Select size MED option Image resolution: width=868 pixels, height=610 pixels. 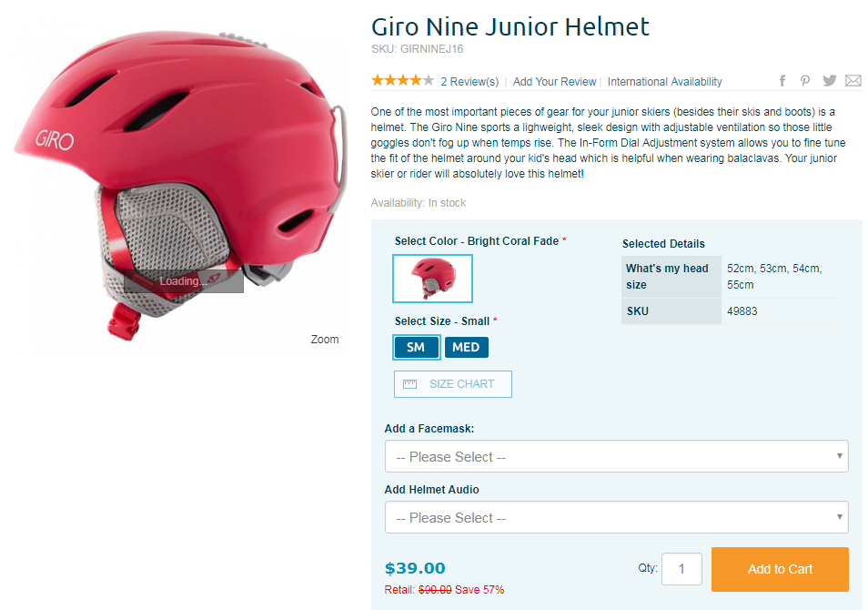466,348
